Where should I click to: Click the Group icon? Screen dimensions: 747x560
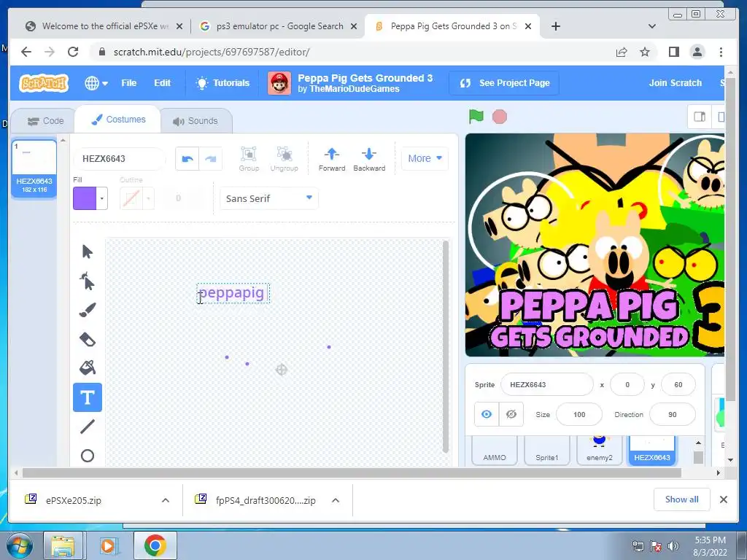pyautogui.click(x=249, y=158)
